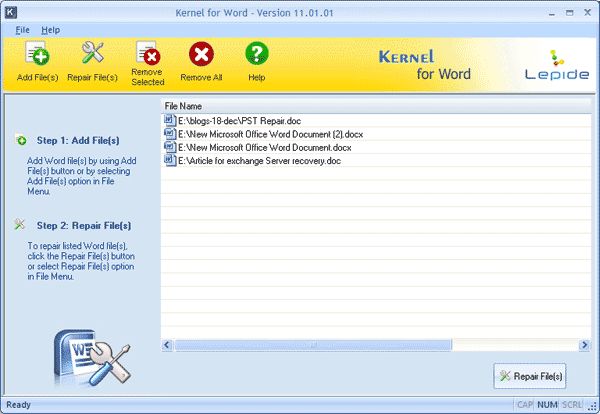Click the bottom-right Repair File(s) button

(x=530, y=376)
